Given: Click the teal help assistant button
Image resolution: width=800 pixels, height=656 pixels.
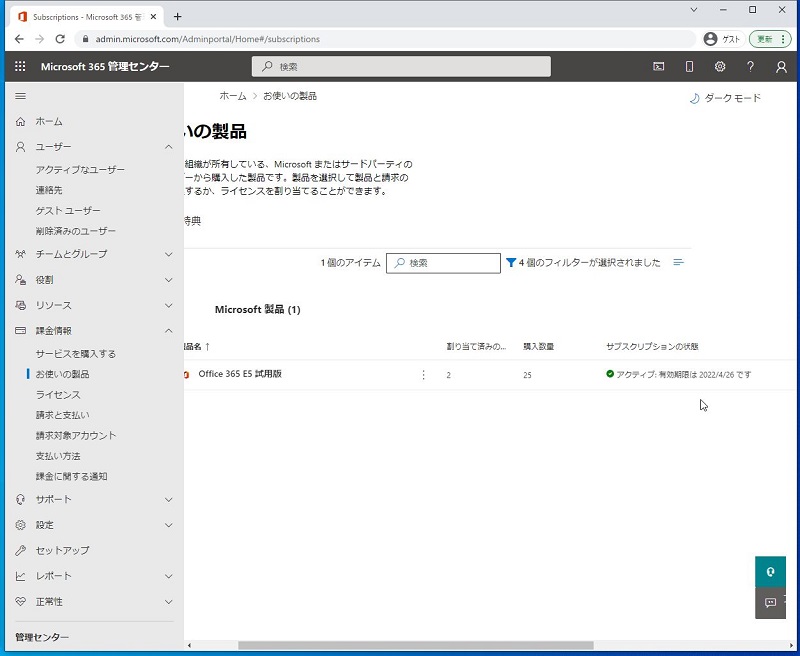Looking at the screenshot, I should pyautogui.click(x=770, y=571).
